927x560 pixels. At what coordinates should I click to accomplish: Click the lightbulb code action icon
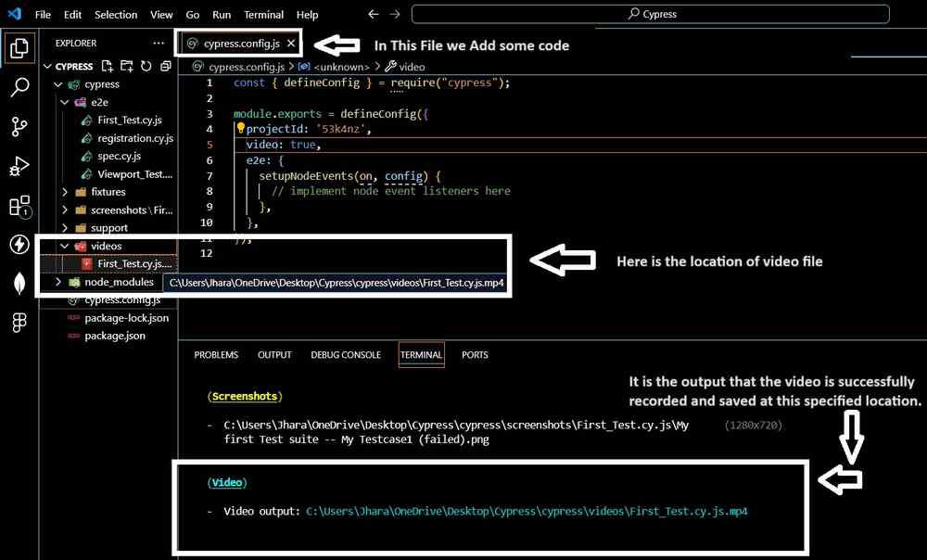pyautogui.click(x=241, y=128)
